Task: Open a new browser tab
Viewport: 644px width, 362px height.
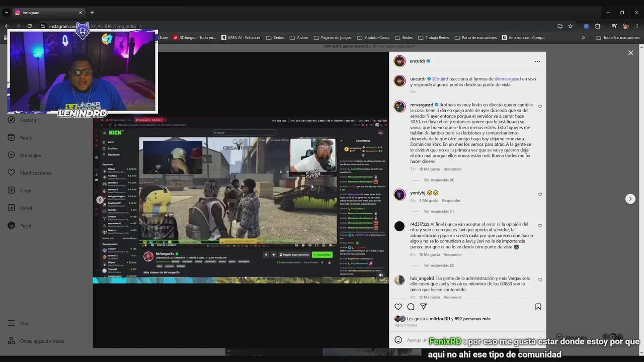Action: [x=92, y=13]
